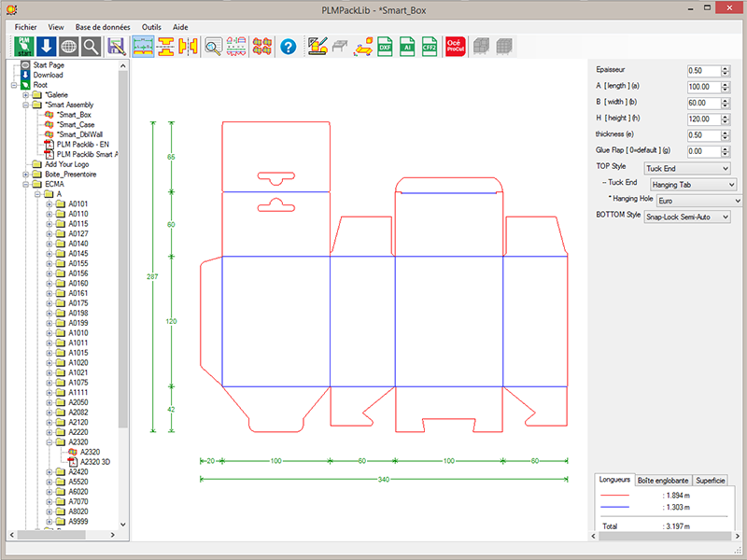747x560 pixels.
Task: Click the 3D fold view icon
Action: click(362, 47)
